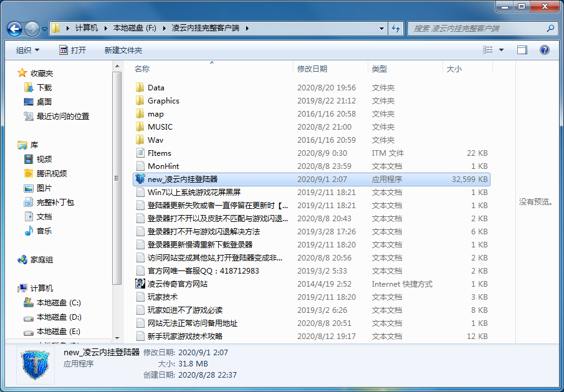Open the 图片 library
Viewport: 564px width, 392px height.
pyautogui.click(x=38, y=188)
